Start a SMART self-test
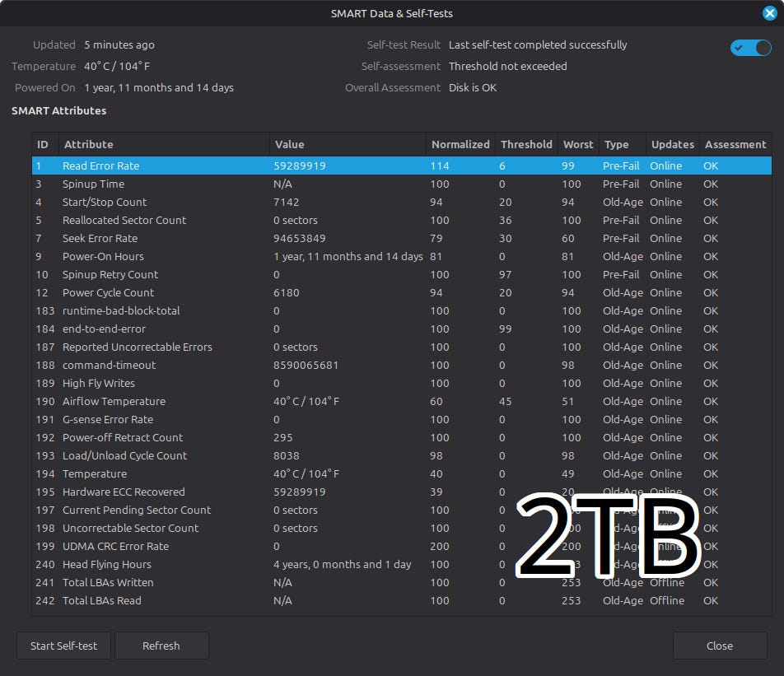784x676 pixels. click(63, 646)
